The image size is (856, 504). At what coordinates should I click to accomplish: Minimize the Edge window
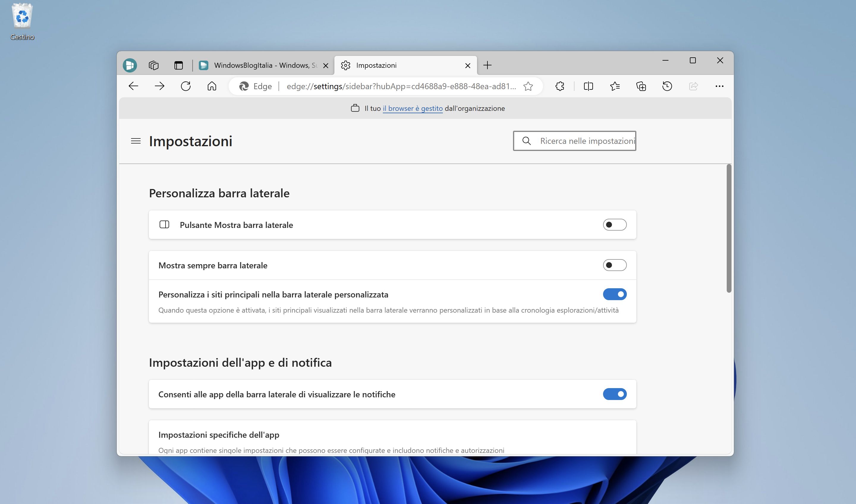[x=665, y=60]
